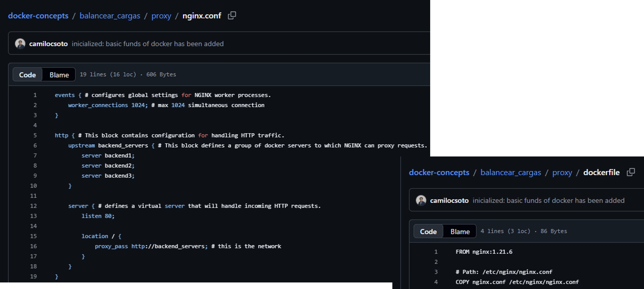Screen dimensions: 644x289
Task: Select line number 8 of nginx.conf
Action: [x=35, y=166]
